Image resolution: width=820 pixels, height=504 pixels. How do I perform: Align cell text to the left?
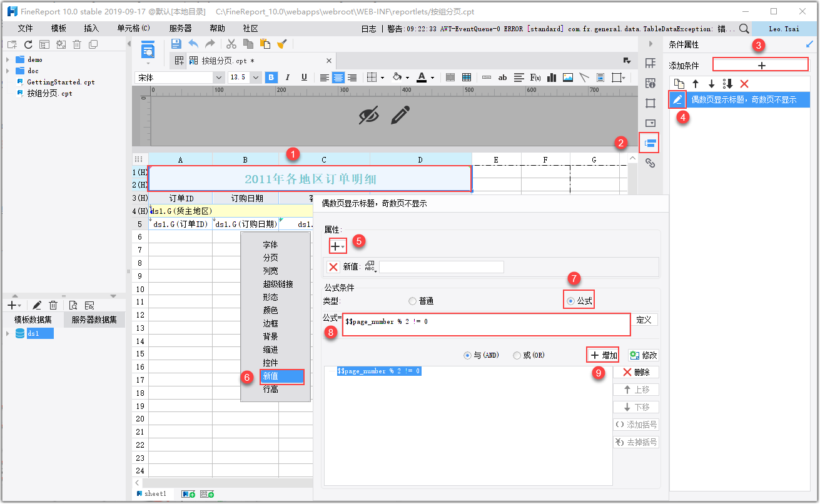325,78
